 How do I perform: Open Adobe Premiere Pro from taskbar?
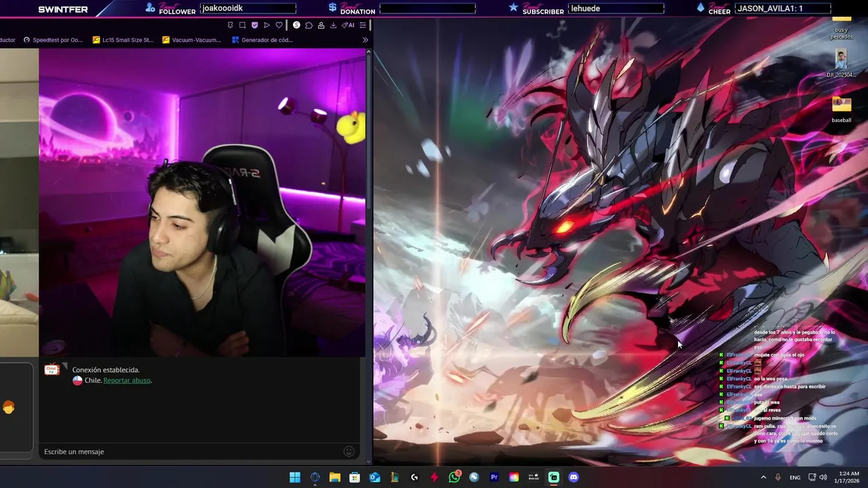pyautogui.click(x=494, y=477)
